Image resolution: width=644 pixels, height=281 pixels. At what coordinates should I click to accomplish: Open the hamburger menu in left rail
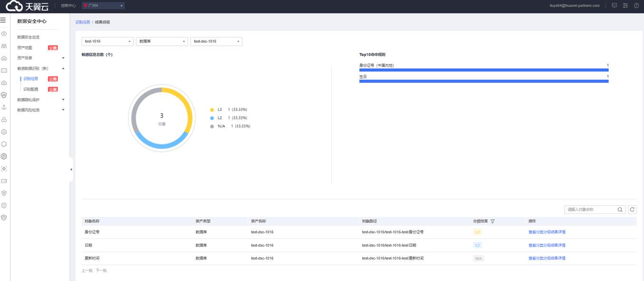(x=3, y=21)
